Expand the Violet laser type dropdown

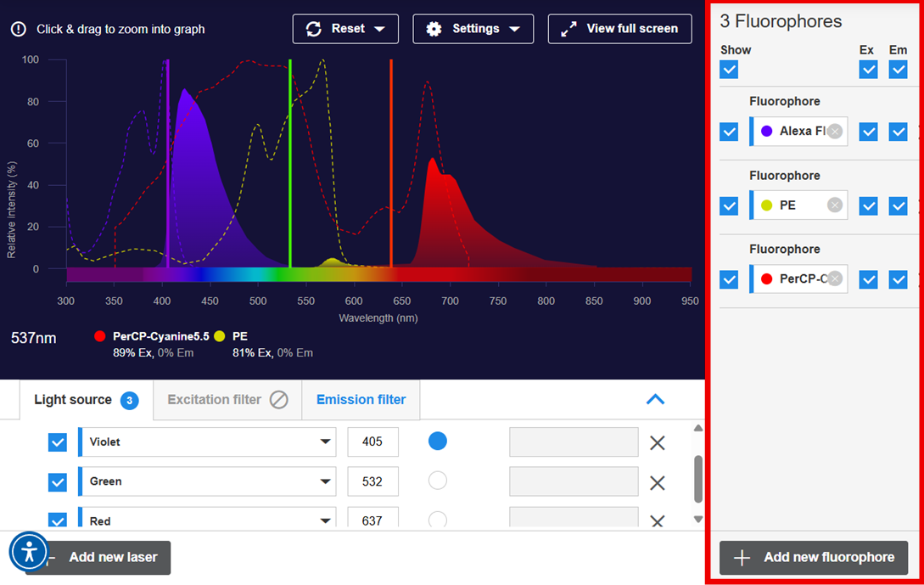pyautogui.click(x=325, y=442)
